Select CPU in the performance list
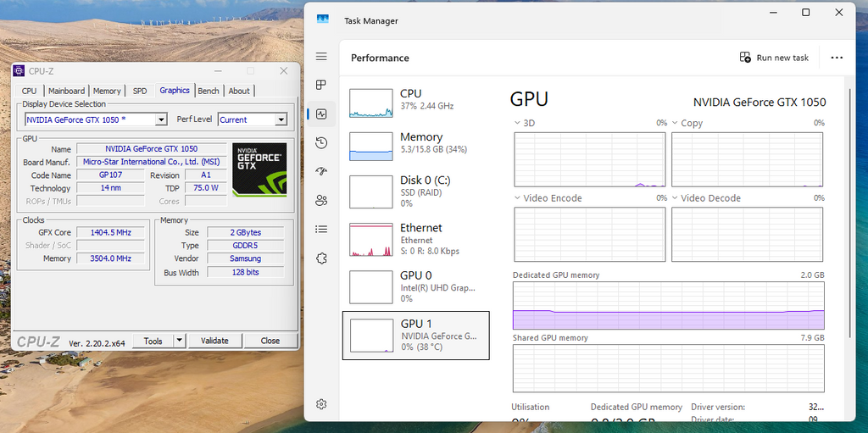Image resolution: width=868 pixels, height=433 pixels. (416, 103)
